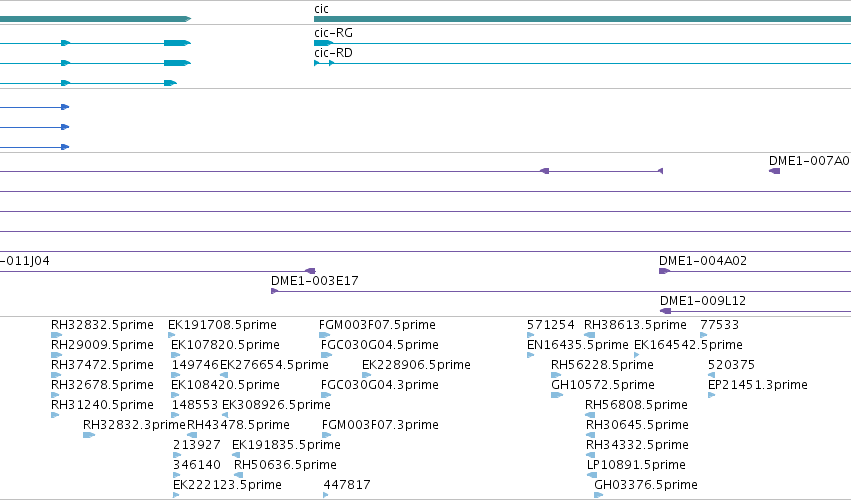Select RH30645.5prime EST label
This screenshot has height=500, width=851.
click(638, 425)
